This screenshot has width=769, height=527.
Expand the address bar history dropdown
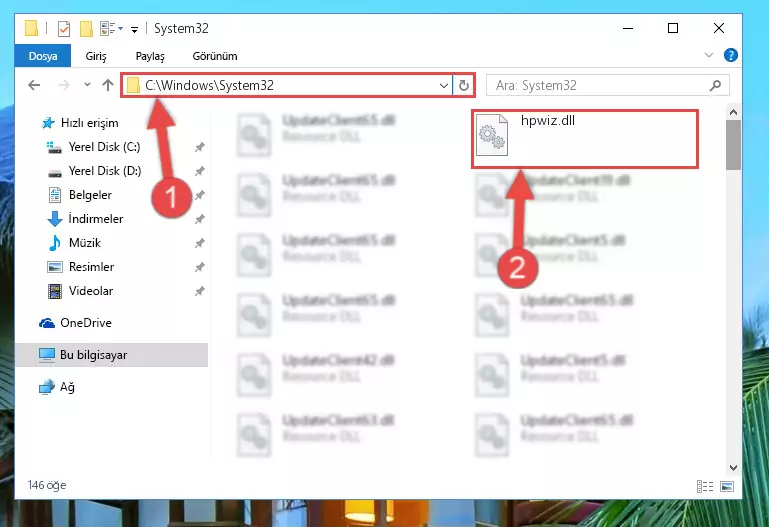pyautogui.click(x=444, y=86)
